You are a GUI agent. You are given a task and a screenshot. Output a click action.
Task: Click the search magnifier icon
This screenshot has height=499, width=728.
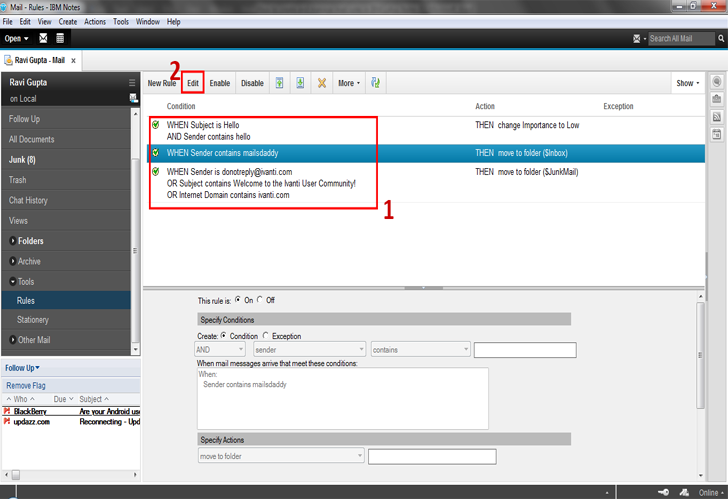[x=721, y=39]
